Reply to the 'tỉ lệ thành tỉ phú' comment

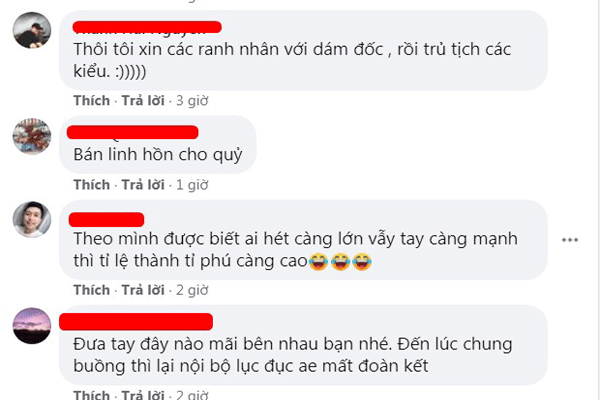143,290
